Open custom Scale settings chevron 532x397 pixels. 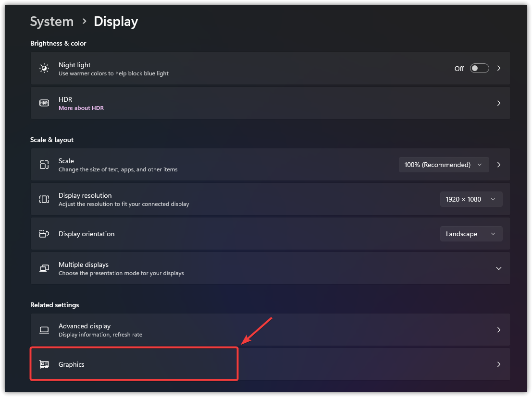499,165
